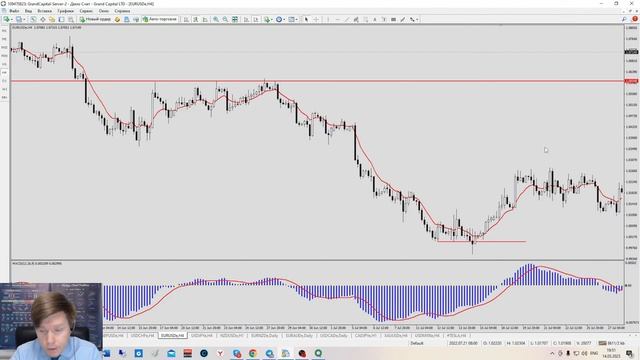Click the red horizontal level price label
The image size is (640, 360).
click(631, 81)
